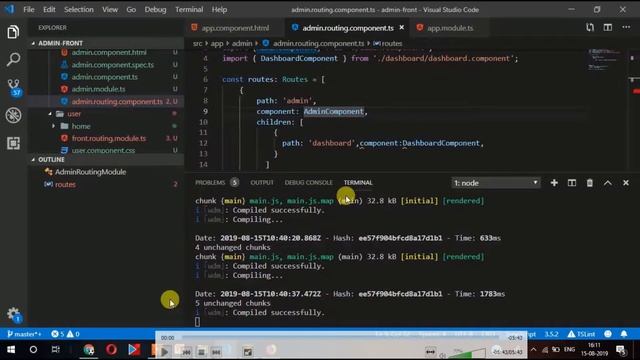Screen dimensions: 640x360
Task: Open the Explorer view in the activity bar
Action: [13, 32]
